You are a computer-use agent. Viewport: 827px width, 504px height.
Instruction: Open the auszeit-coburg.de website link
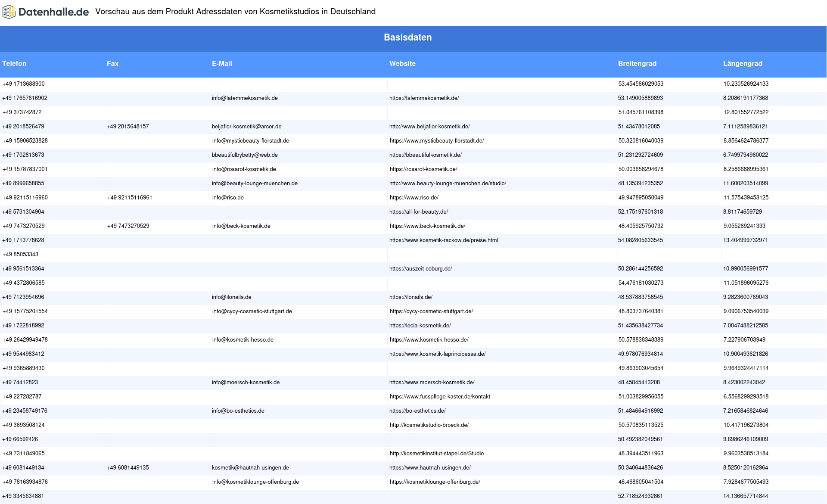click(420, 269)
